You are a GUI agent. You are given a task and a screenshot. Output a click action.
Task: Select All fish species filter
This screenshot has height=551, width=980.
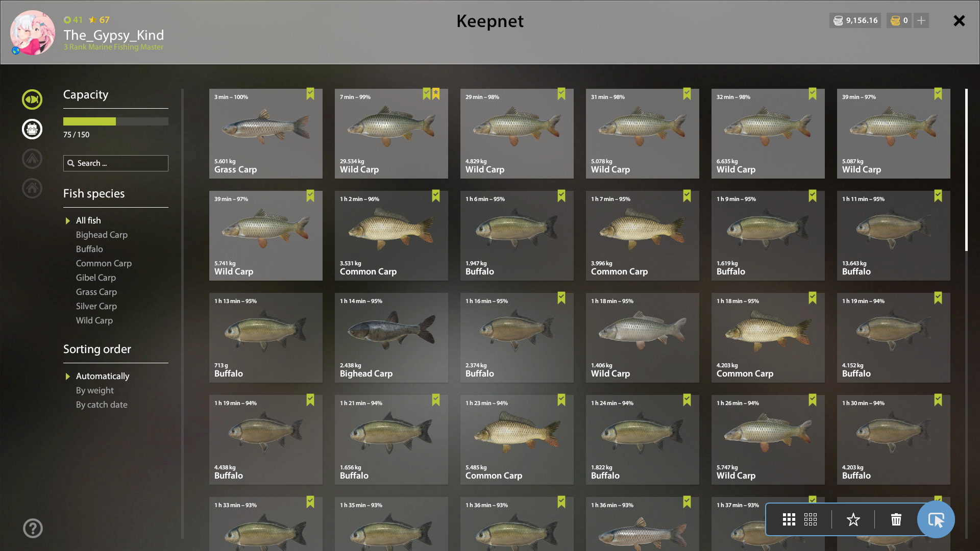(x=88, y=220)
